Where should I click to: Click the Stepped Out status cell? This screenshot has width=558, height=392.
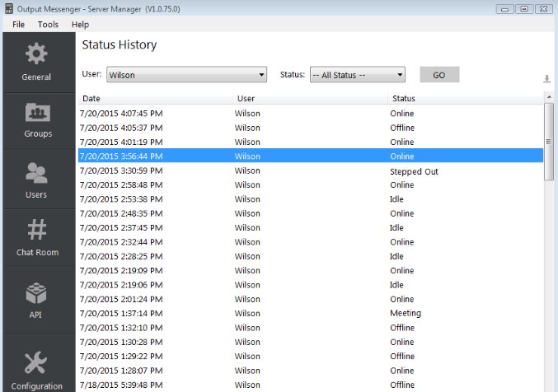coord(414,171)
